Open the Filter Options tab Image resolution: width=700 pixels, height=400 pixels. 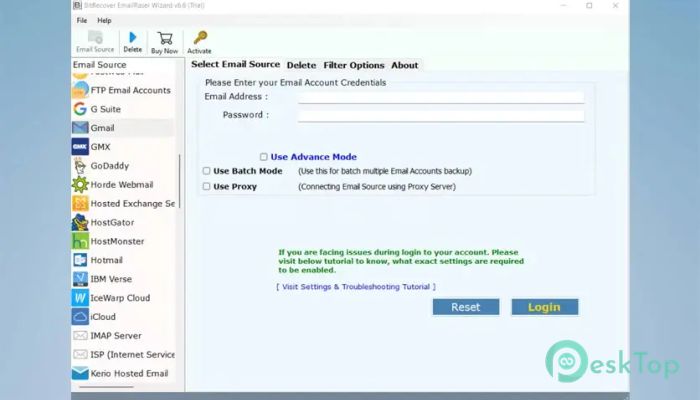tap(354, 65)
